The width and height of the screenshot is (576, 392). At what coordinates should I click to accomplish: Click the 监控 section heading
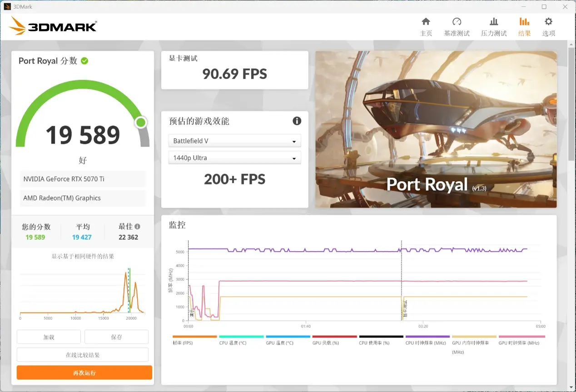pyautogui.click(x=177, y=225)
